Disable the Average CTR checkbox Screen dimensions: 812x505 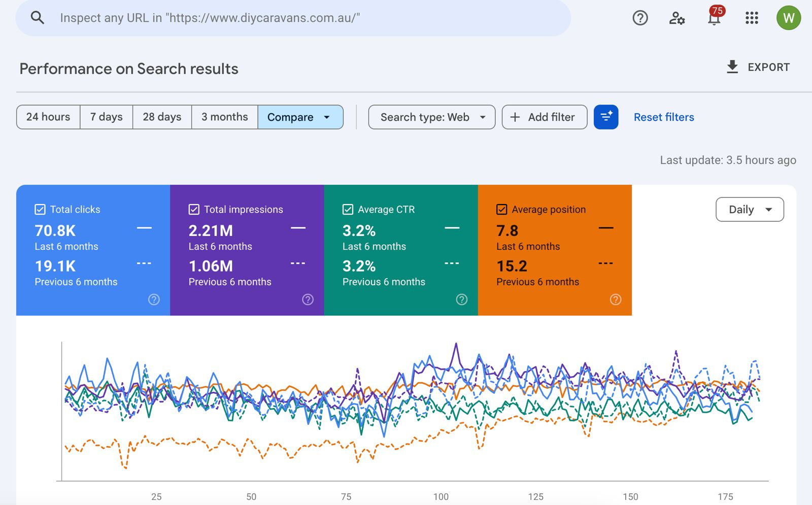[348, 210]
